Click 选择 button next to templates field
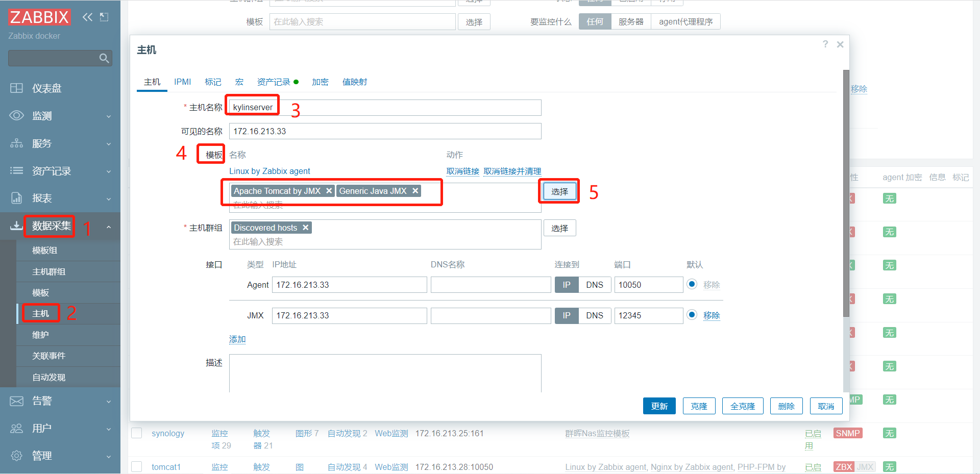 [560, 191]
